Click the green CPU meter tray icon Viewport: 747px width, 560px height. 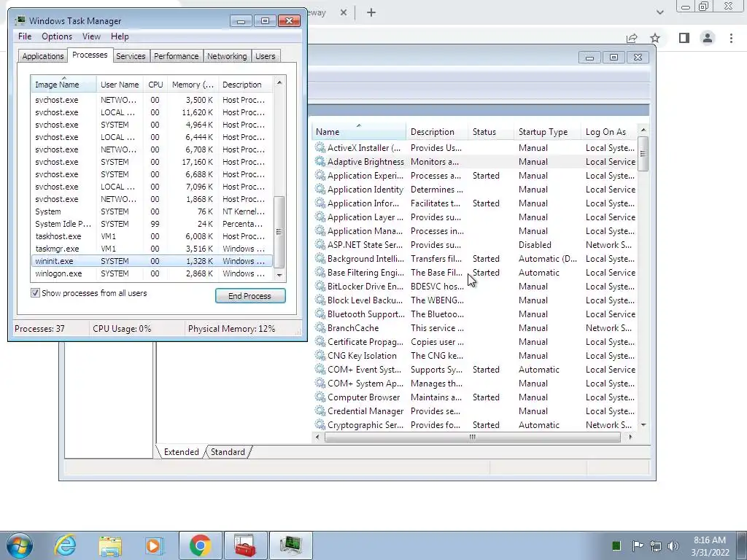(616, 545)
